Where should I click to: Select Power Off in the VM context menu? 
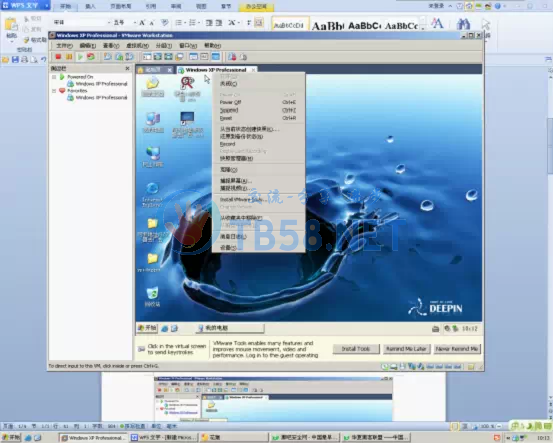click(258, 102)
